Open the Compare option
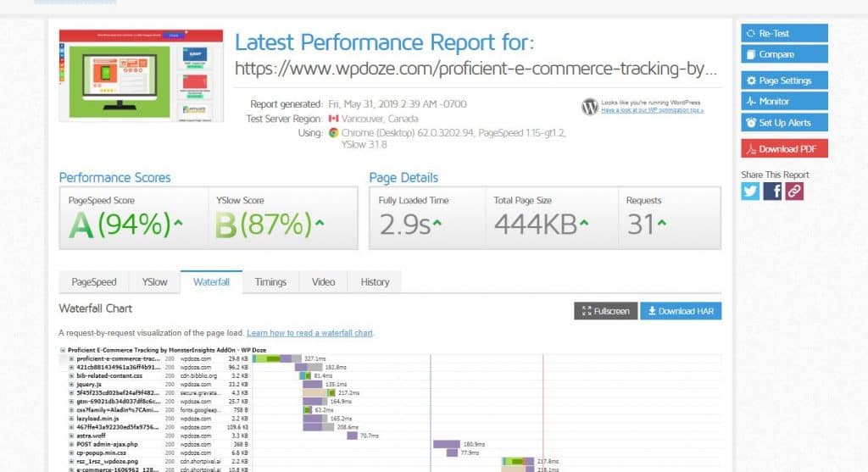 [784, 54]
